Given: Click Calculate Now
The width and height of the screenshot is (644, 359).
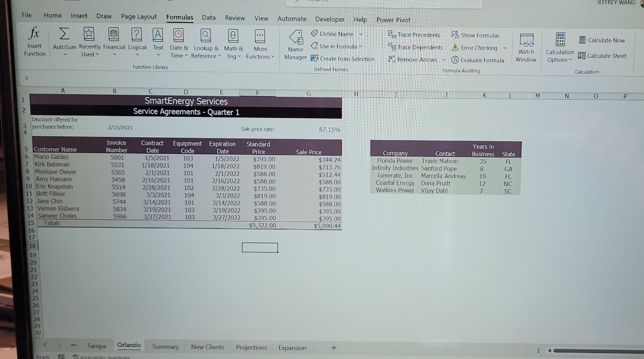Looking at the screenshot, I should [x=602, y=40].
